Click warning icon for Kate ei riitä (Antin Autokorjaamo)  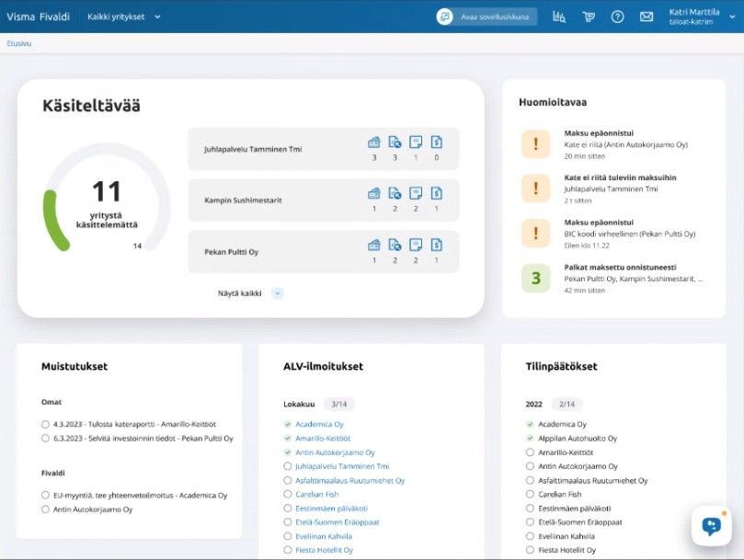[536, 143]
